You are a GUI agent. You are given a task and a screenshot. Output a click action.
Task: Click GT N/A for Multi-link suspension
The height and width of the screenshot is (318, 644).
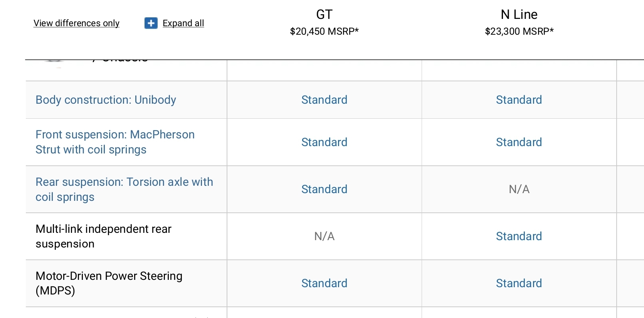coord(324,236)
